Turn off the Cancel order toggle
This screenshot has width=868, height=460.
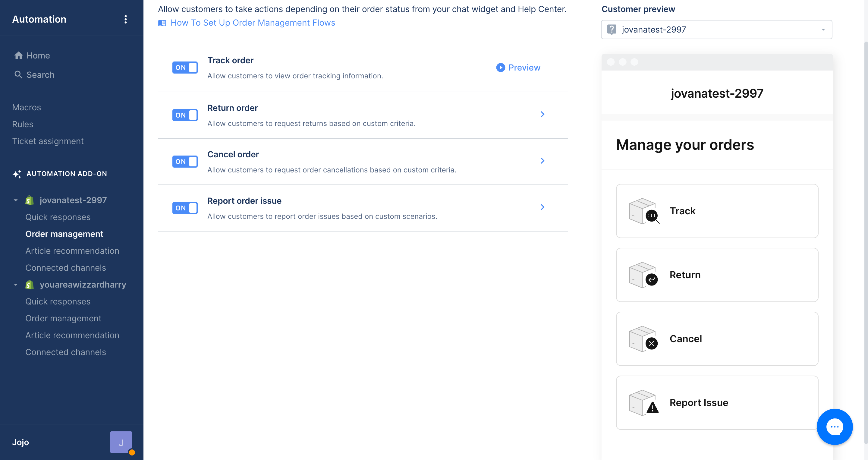pyautogui.click(x=185, y=161)
